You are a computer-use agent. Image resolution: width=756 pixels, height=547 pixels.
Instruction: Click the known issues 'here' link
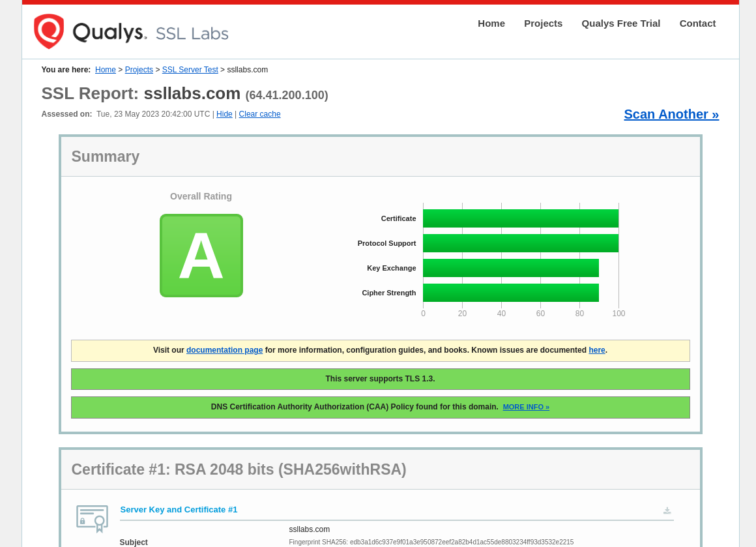point(596,349)
